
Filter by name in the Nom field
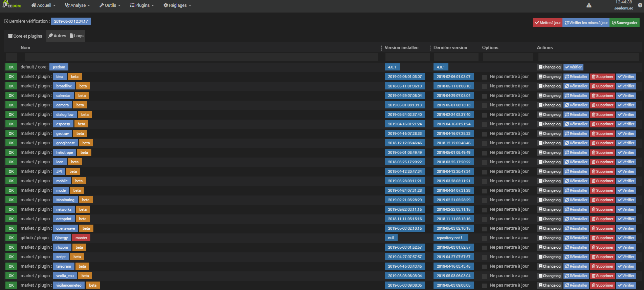201,57
